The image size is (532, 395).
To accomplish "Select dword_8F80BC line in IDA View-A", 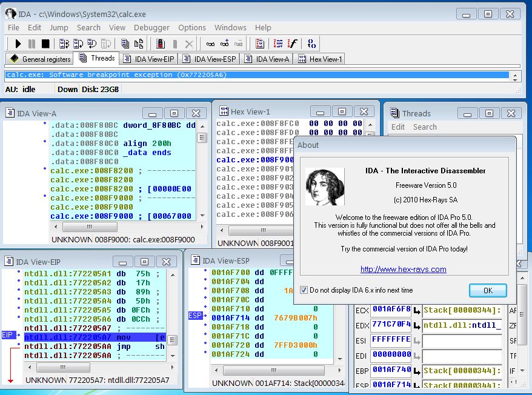I will coord(123,125).
